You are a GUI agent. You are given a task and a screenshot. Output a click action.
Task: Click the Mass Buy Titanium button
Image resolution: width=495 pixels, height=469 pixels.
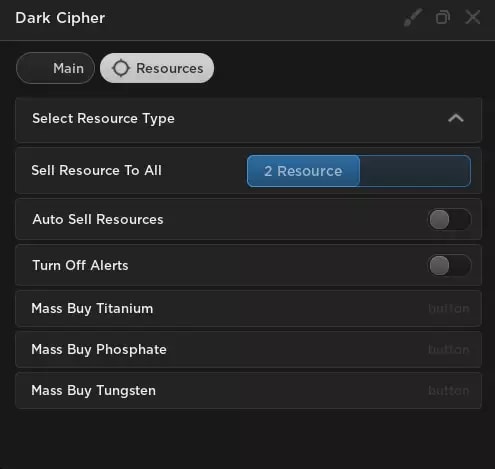[248, 309]
